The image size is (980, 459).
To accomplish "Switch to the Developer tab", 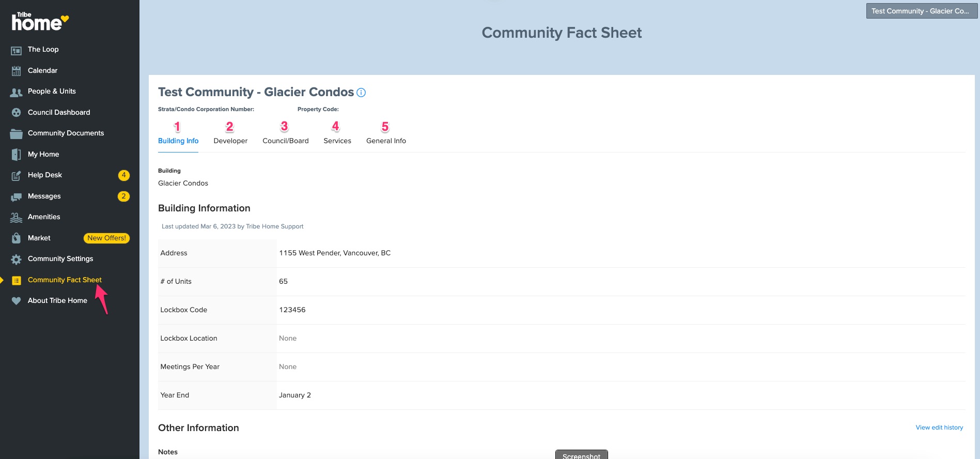I will click(230, 141).
